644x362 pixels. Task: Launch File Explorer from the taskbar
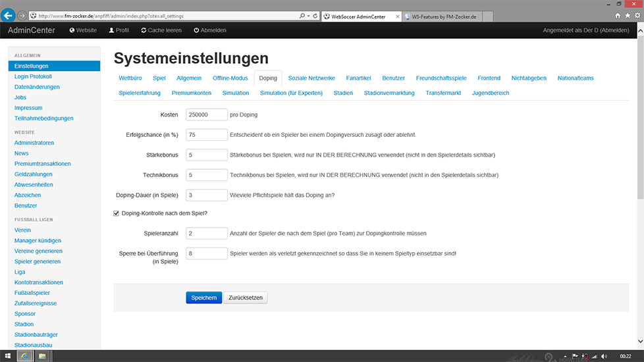click(42, 356)
